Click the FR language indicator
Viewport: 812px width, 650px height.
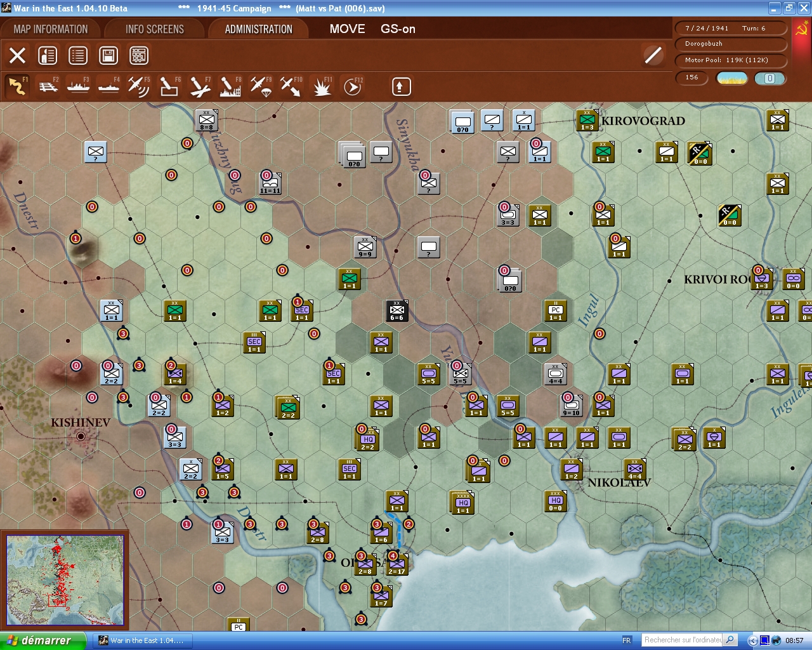627,640
